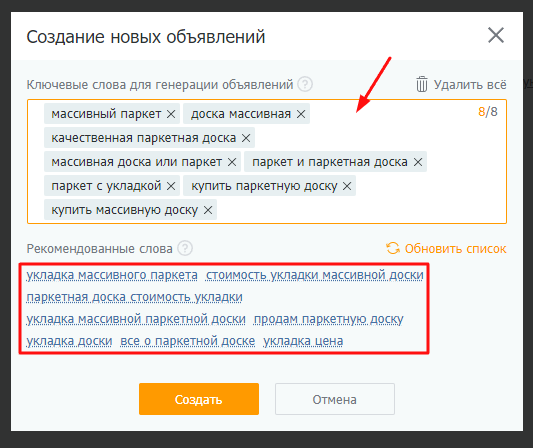Remove the 'качественная паркетная доска' tag

[x=246, y=138]
